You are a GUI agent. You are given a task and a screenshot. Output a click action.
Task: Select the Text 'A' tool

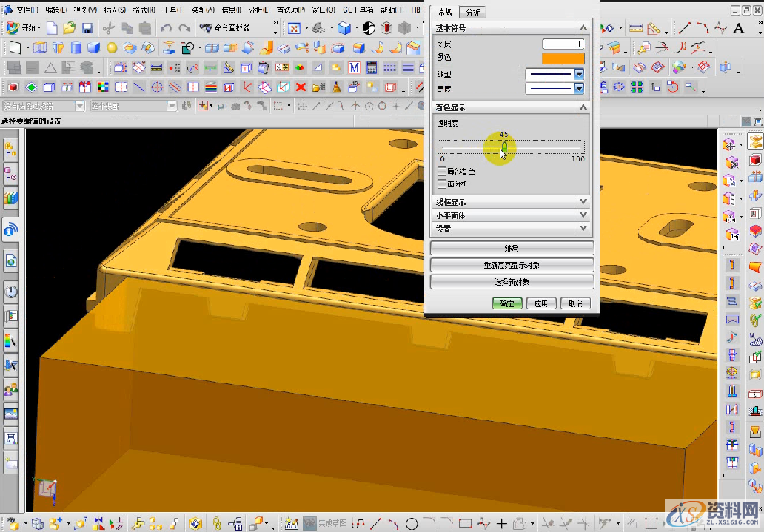pyautogui.click(x=738, y=29)
